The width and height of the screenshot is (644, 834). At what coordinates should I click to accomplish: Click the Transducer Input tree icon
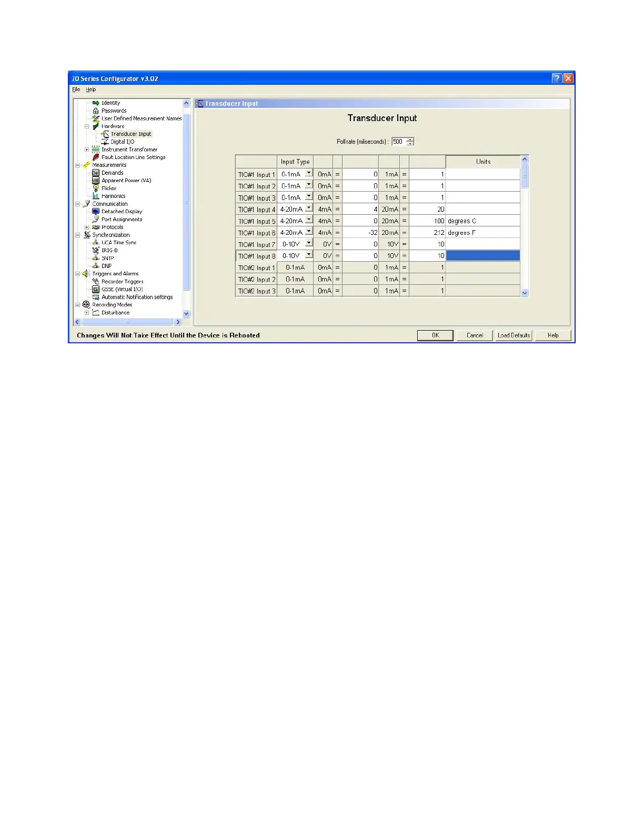(x=105, y=134)
